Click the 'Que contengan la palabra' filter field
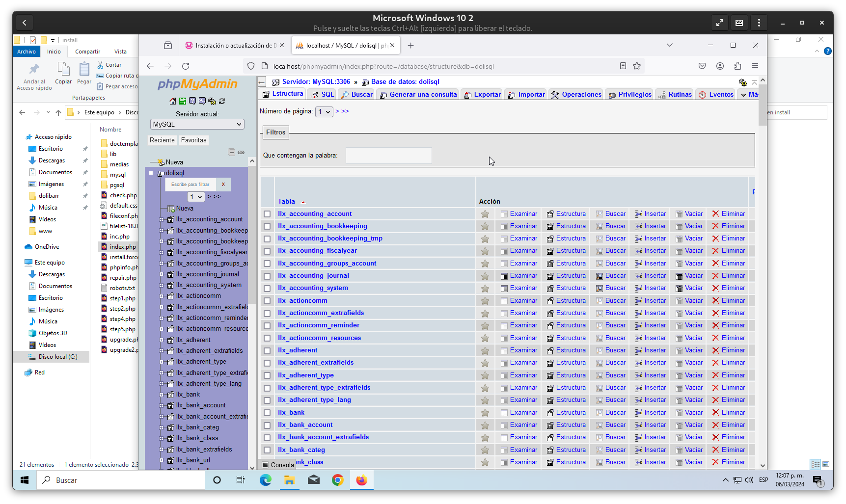The height and width of the screenshot is (504, 846). click(x=388, y=156)
